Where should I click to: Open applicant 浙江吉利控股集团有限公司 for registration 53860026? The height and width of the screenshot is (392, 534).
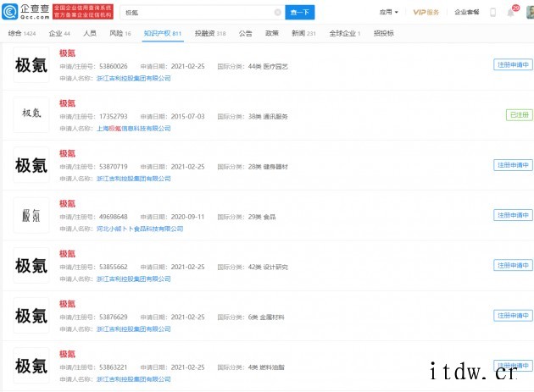tap(134, 78)
